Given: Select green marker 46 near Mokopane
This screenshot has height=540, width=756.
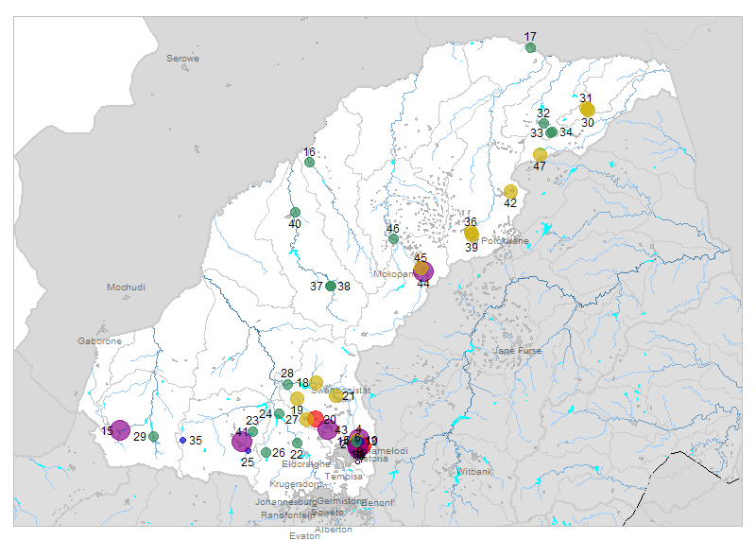Looking at the screenshot, I should click(393, 239).
